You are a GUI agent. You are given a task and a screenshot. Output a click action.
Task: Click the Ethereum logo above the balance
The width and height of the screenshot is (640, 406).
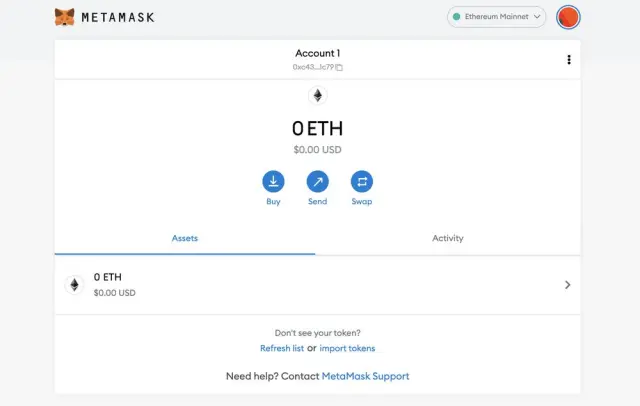(318, 96)
